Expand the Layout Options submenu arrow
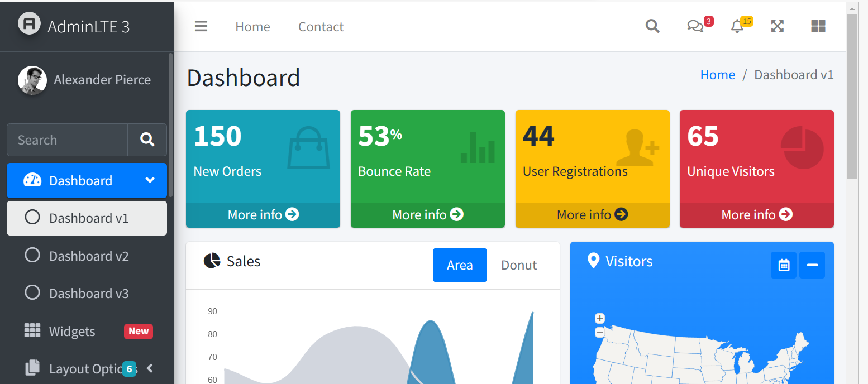The height and width of the screenshot is (384, 868). pos(150,368)
